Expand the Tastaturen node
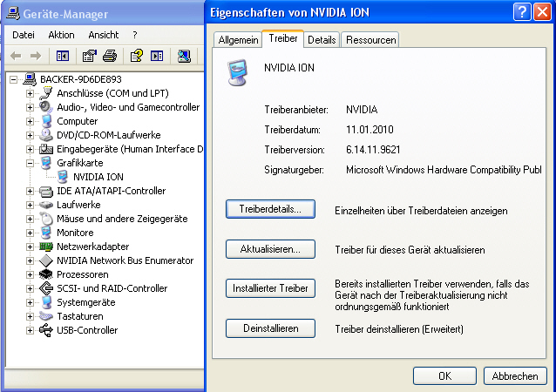The image size is (556, 392). [31, 316]
